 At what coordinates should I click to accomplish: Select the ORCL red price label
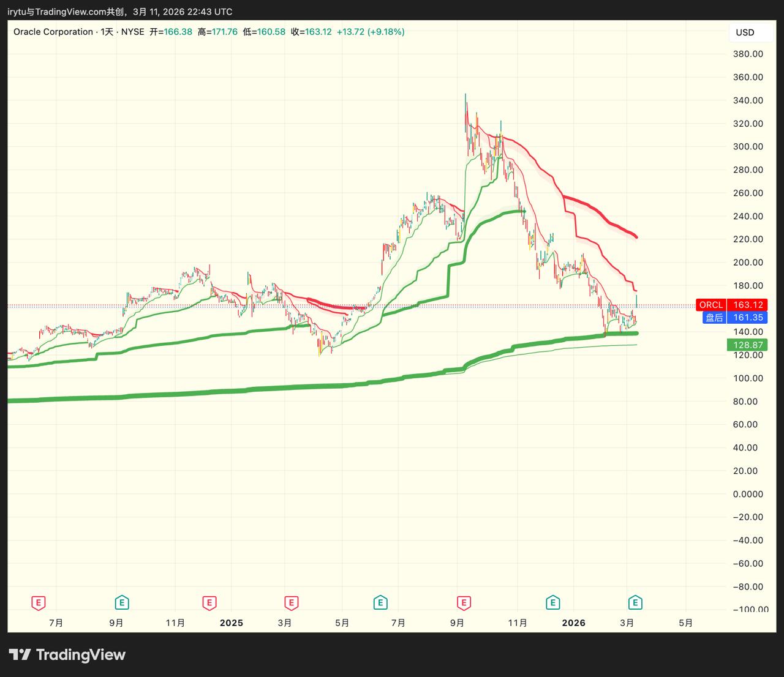pos(711,305)
